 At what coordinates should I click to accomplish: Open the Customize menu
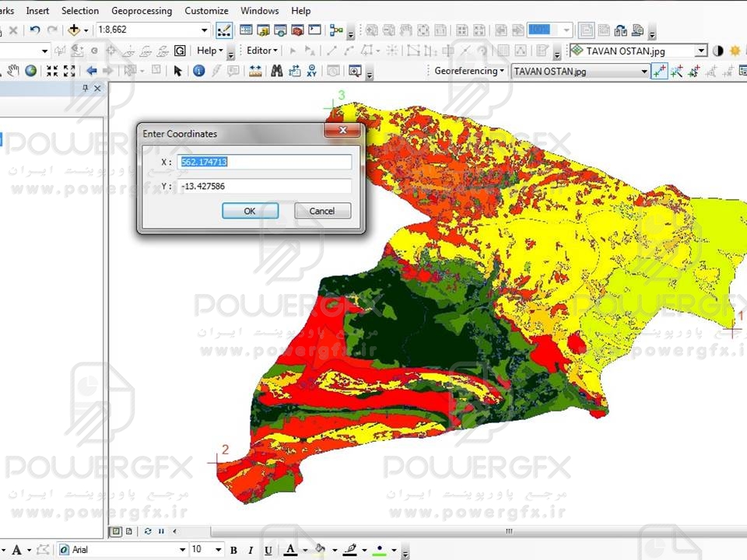[206, 11]
